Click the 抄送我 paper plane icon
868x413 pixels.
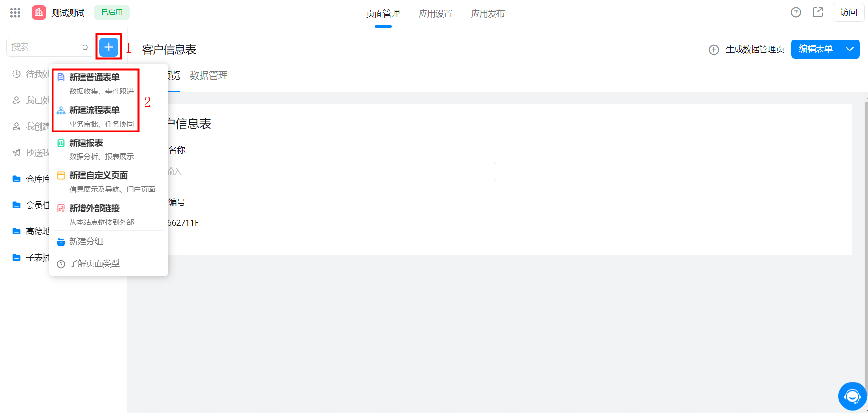17,152
